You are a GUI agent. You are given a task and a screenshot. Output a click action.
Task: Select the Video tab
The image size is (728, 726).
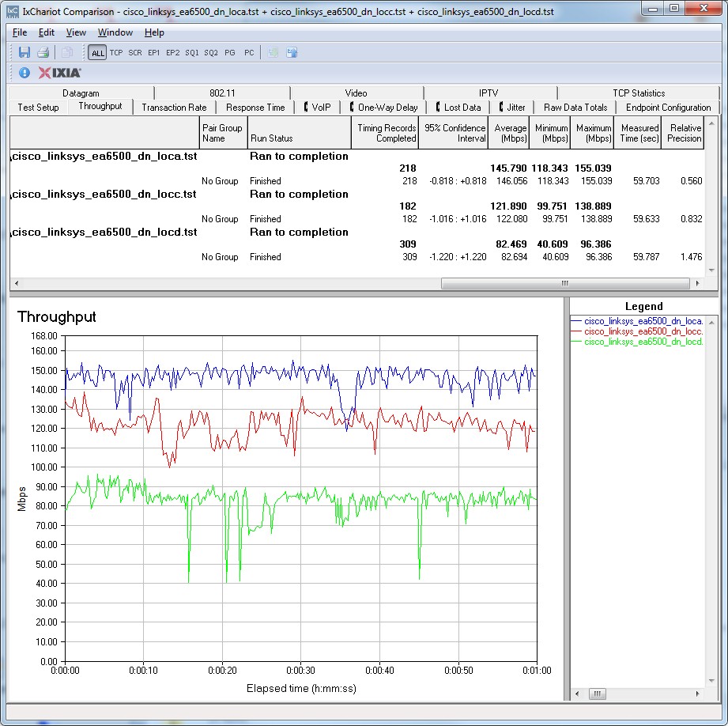356,93
